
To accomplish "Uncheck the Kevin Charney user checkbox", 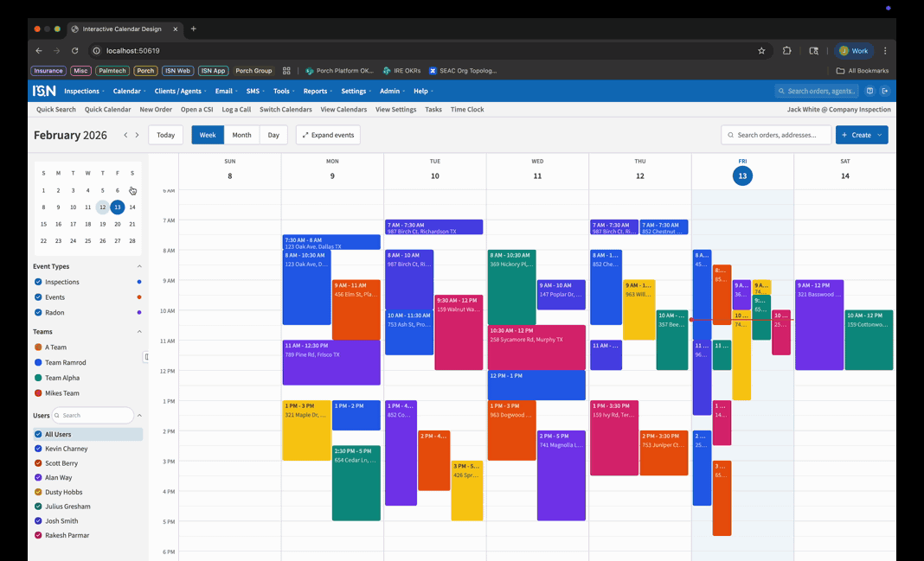I will 38,449.
